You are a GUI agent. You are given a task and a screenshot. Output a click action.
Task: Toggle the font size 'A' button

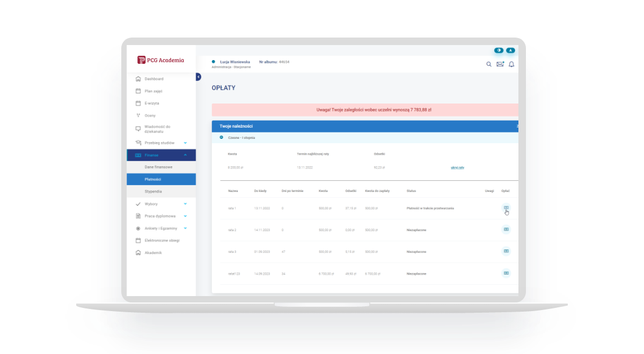click(510, 50)
